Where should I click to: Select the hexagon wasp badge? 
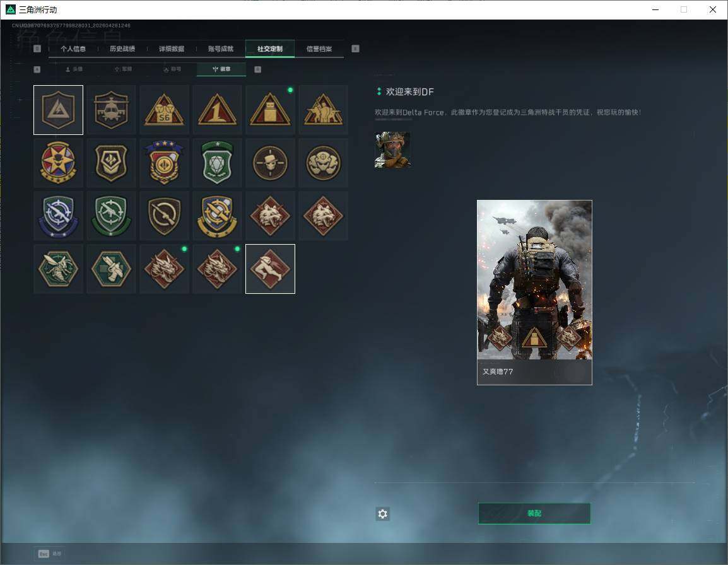(59, 269)
